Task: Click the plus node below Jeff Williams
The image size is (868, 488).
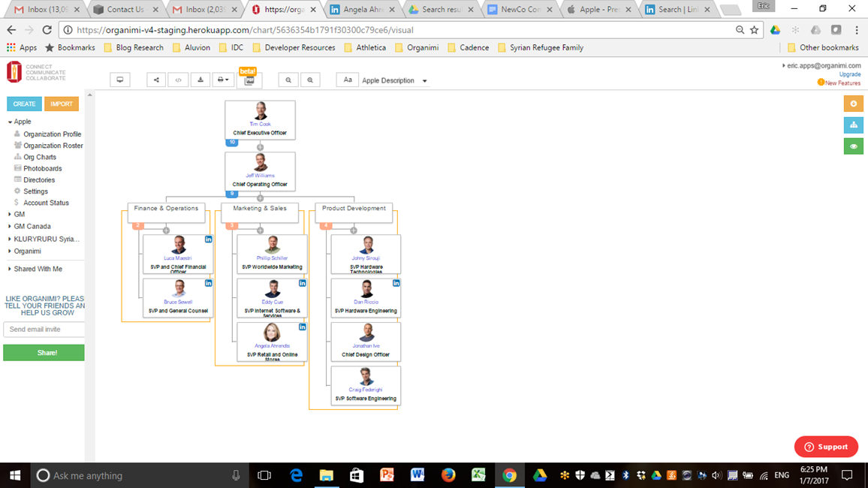Action: tap(261, 198)
